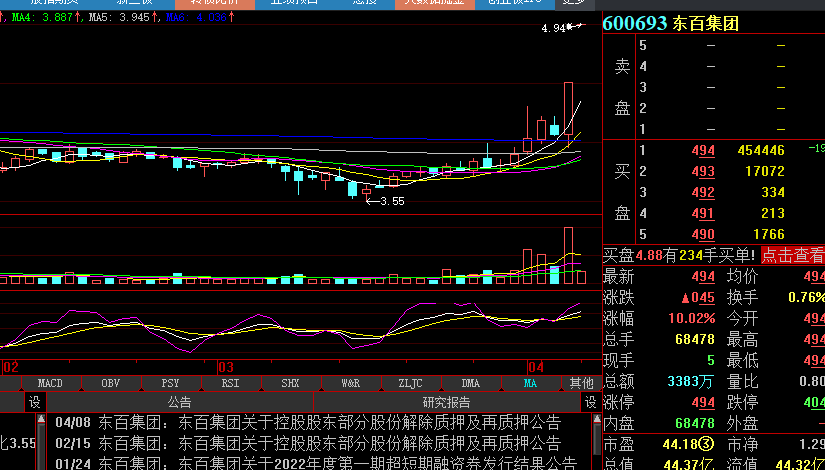This screenshot has width=825, height=470.
Task: Select the bid level 1 row with 454446
Action: coord(713,151)
